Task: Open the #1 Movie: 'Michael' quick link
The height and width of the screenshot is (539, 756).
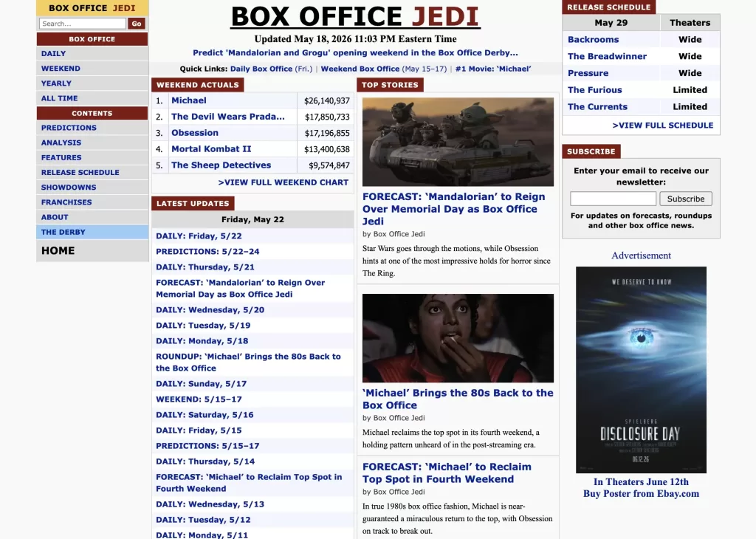Action: tap(493, 69)
